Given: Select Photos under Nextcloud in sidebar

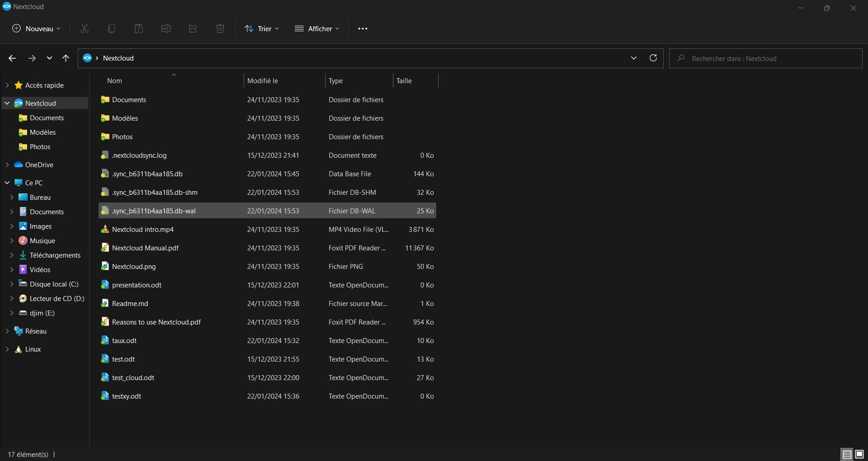Looking at the screenshot, I should coord(40,146).
